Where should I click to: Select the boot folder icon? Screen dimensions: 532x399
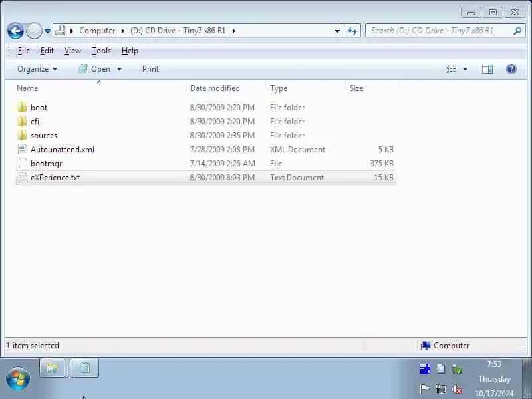(23, 108)
